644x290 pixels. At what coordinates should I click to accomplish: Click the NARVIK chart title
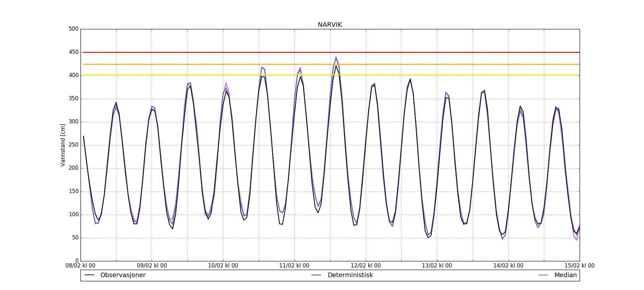pos(330,25)
